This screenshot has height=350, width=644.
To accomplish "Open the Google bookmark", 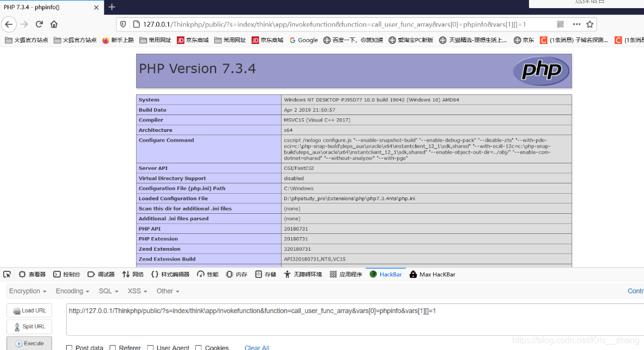I will [303, 40].
